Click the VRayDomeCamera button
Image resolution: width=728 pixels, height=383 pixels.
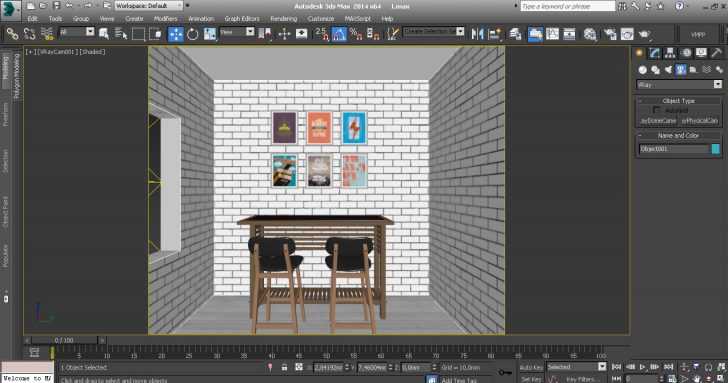[658, 120]
